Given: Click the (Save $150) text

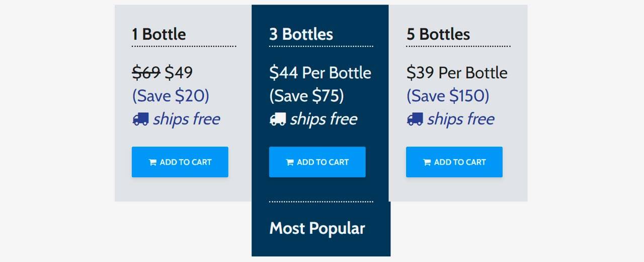Looking at the screenshot, I should point(448,96).
